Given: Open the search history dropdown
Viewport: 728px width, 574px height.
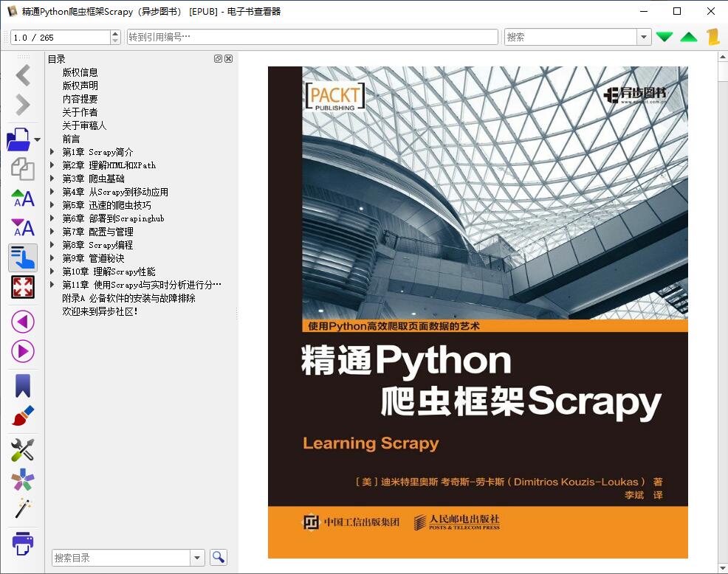Looking at the screenshot, I should point(642,35).
